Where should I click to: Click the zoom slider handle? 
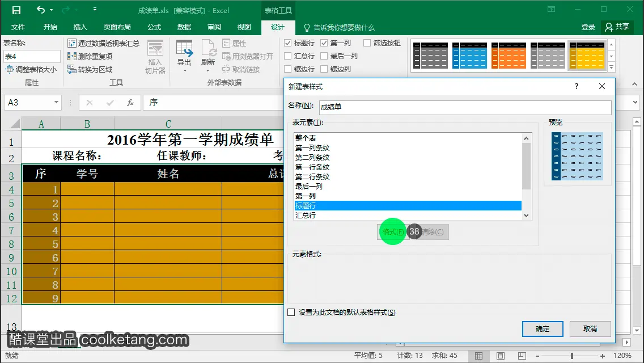(571, 356)
